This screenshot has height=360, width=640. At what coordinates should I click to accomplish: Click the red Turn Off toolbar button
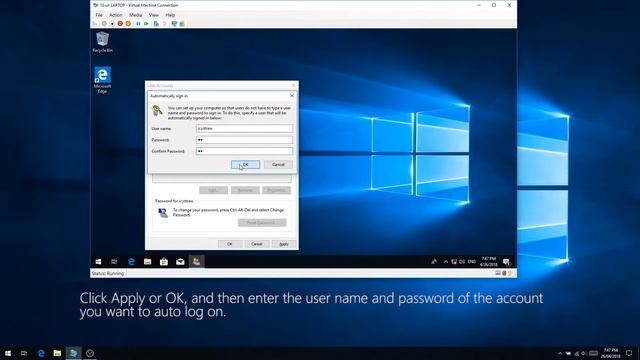click(120, 24)
